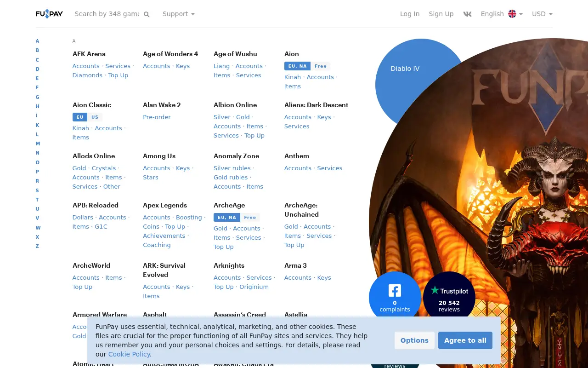The height and width of the screenshot is (368, 588).
Task: Open the USD currency dropdown
Action: (x=542, y=14)
